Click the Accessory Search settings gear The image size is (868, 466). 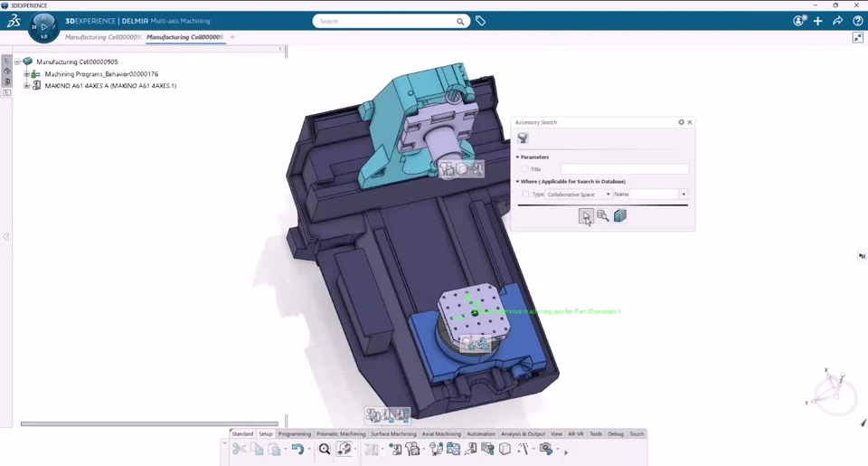pos(682,122)
